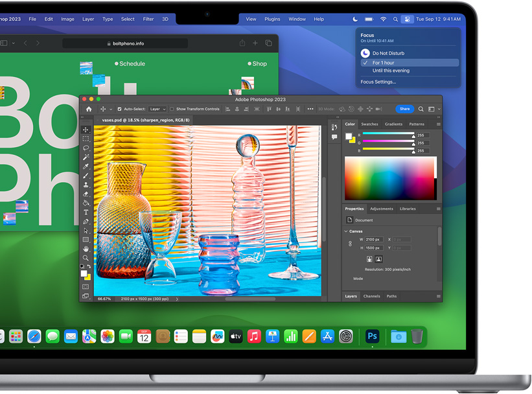The width and height of the screenshot is (532, 394).
Task: Click the green channel (G) color slider
Action: pos(387,143)
